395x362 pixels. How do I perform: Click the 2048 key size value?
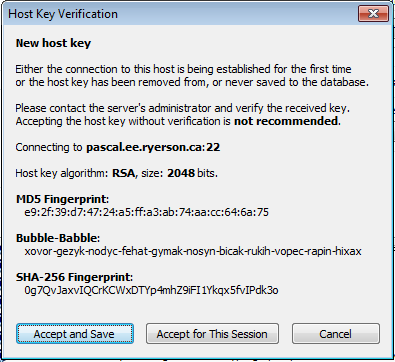[x=181, y=173]
